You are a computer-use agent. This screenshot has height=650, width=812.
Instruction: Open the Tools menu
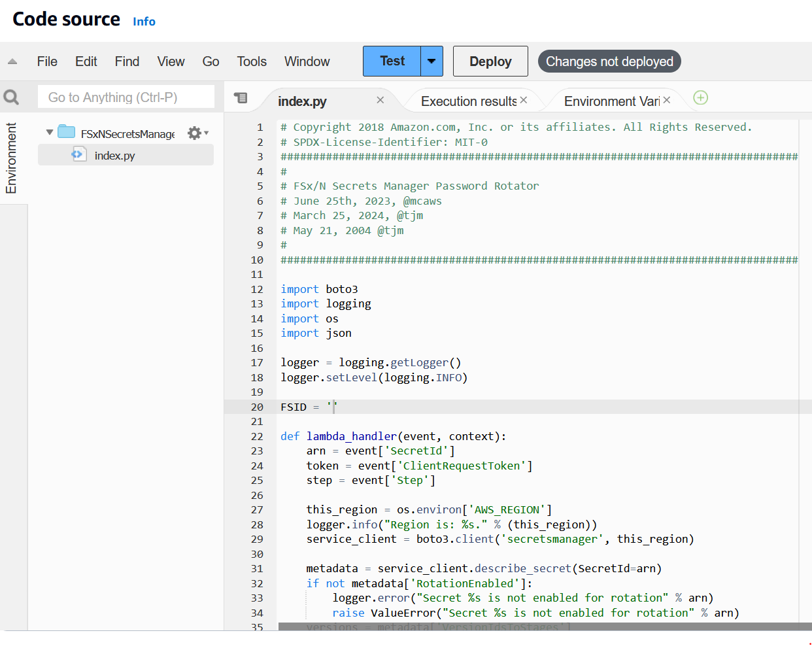tap(252, 61)
